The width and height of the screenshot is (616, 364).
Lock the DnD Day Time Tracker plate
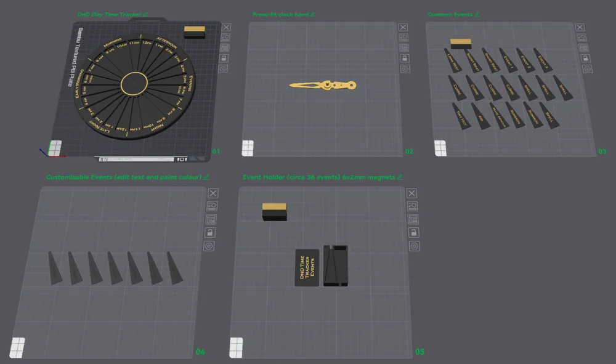[x=227, y=58]
